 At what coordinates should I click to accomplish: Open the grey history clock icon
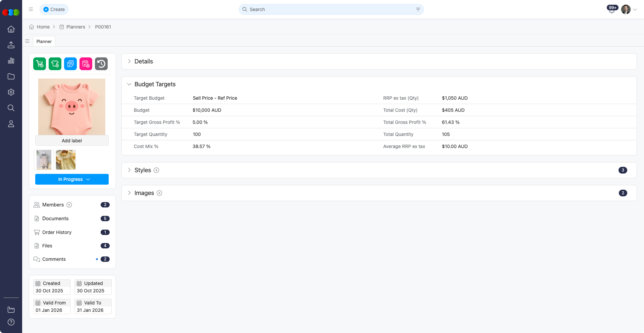(101, 64)
